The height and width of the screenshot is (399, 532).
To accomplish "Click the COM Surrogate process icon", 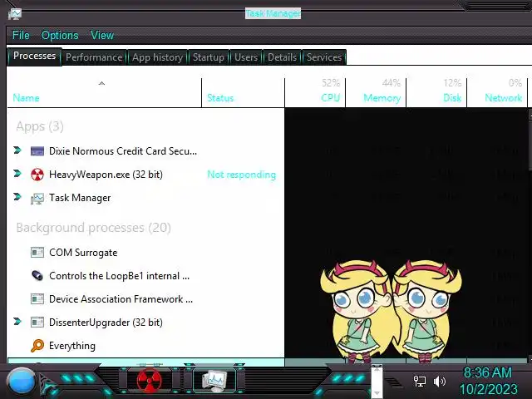I will pos(37,253).
